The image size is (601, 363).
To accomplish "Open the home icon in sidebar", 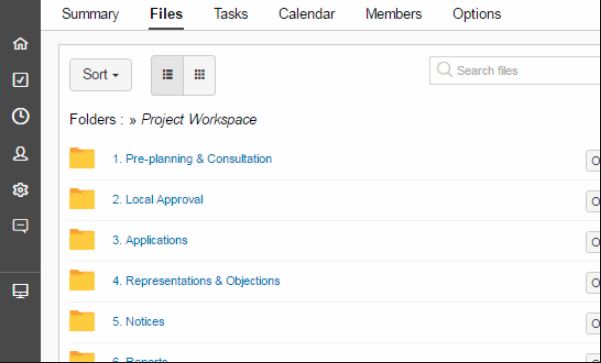I will [20, 44].
